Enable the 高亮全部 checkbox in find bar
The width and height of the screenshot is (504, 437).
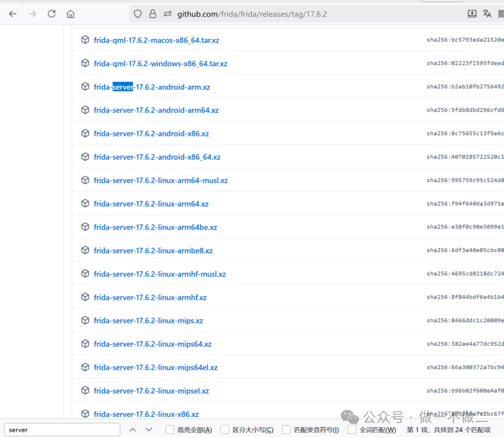169,429
